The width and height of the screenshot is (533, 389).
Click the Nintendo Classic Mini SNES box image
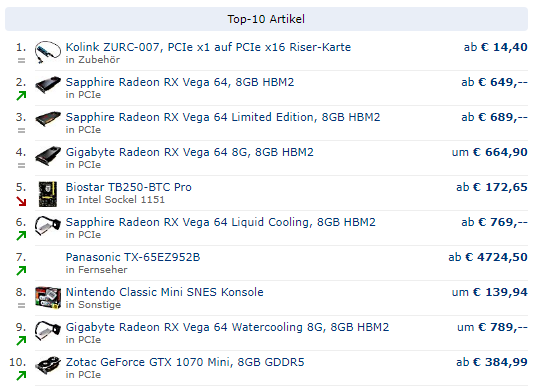point(48,298)
